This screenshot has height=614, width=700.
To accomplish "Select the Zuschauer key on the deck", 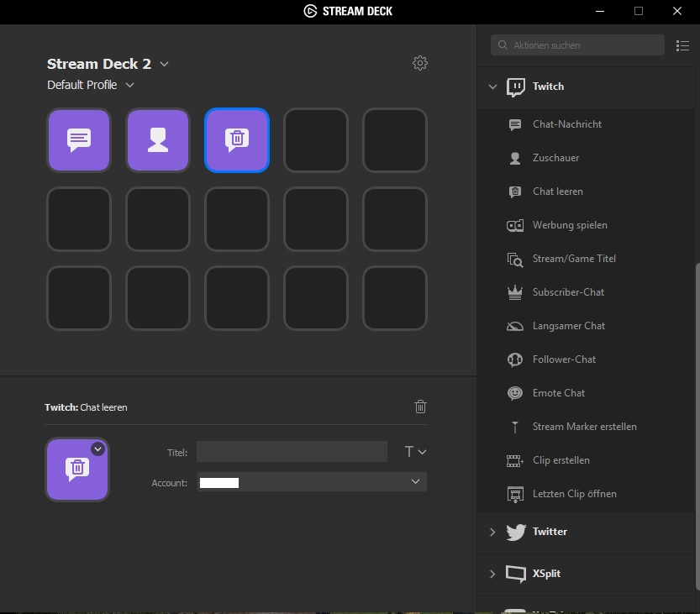I will (x=158, y=140).
